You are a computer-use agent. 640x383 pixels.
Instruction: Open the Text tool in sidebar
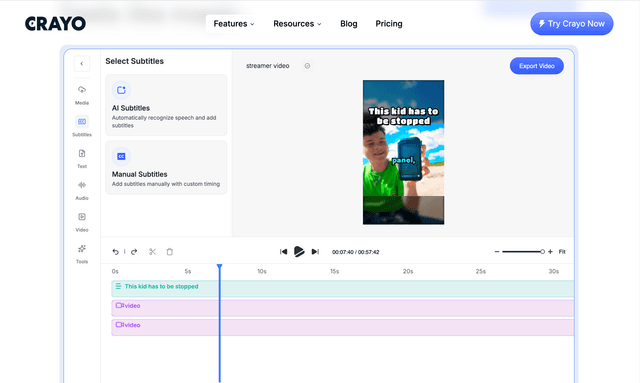tap(82, 158)
